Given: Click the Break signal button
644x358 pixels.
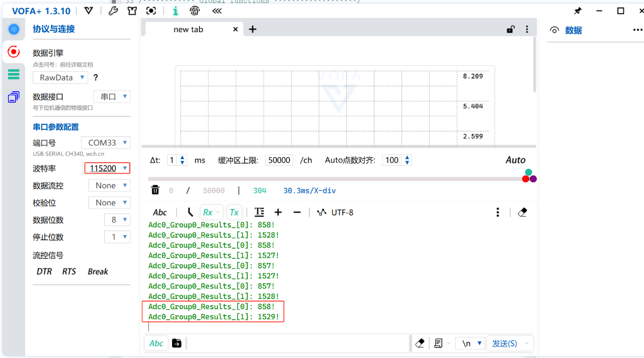Looking at the screenshot, I should pyautogui.click(x=98, y=271).
